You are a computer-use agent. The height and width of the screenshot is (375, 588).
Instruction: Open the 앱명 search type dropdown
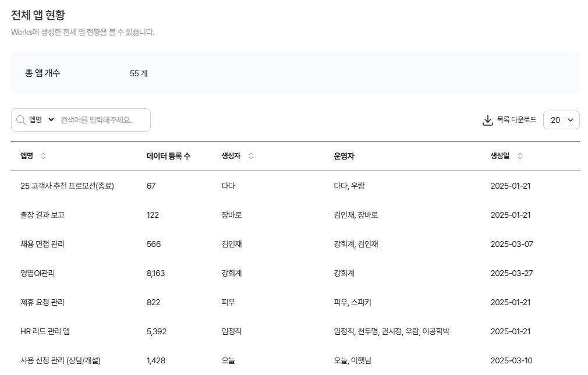point(42,120)
